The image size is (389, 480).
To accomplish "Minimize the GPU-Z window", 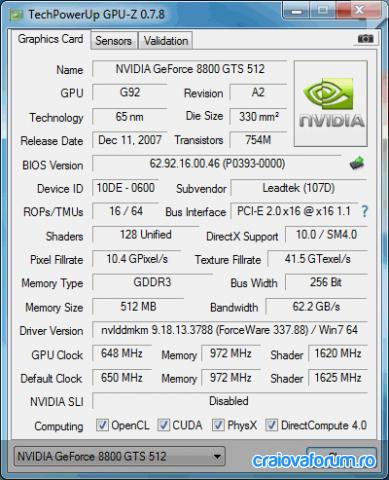I will (x=296, y=11).
